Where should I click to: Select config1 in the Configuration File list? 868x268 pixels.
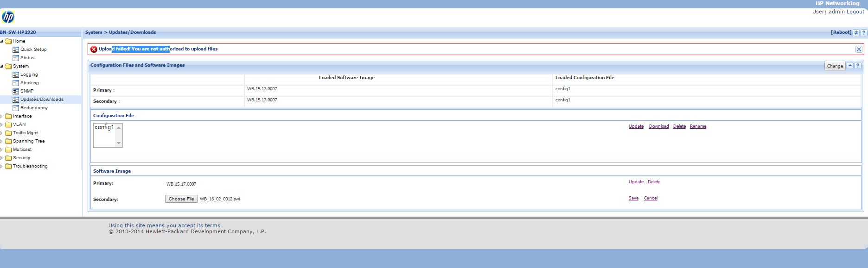point(104,127)
